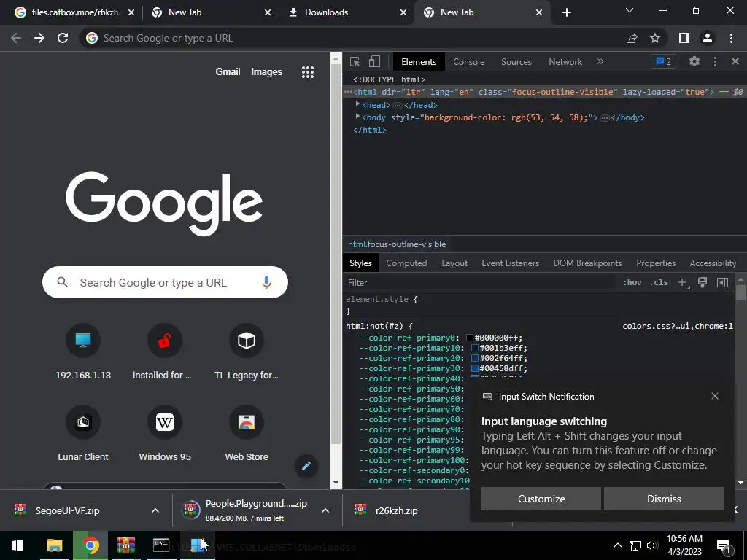Click the voice search microphone icon
747x560 pixels.
coord(266,282)
